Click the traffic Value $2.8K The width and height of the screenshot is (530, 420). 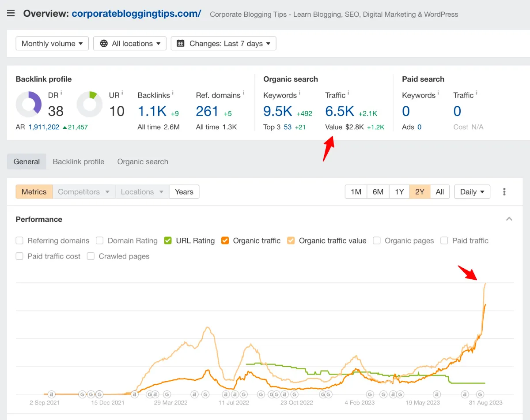(x=344, y=127)
